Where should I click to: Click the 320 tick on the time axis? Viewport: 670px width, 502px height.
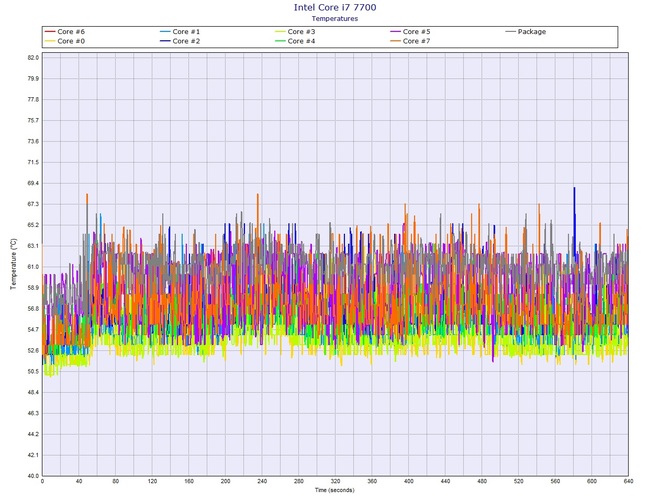click(335, 481)
